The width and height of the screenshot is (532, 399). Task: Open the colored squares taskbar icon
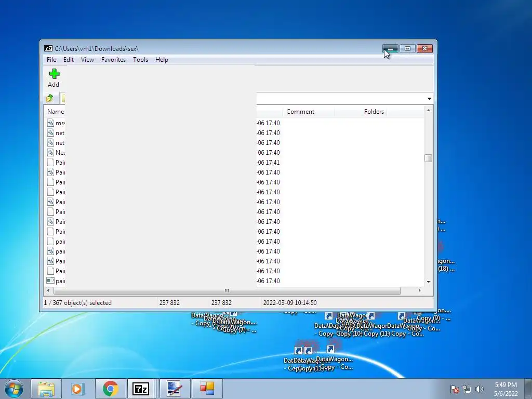(x=207, y=389)
